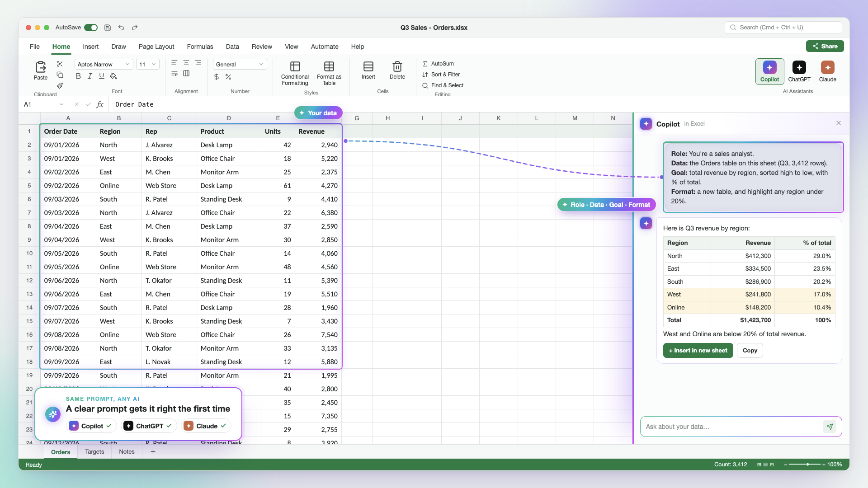868x488 pixels.
Task: Select column D header
Action: point(229,118)
